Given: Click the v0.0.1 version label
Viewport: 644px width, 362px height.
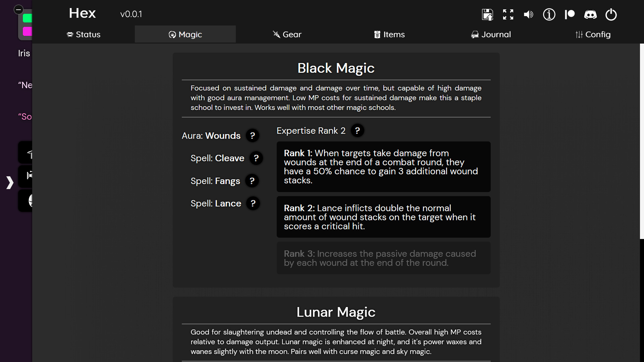Looking at the screenshot, I should tap(131, 14).
